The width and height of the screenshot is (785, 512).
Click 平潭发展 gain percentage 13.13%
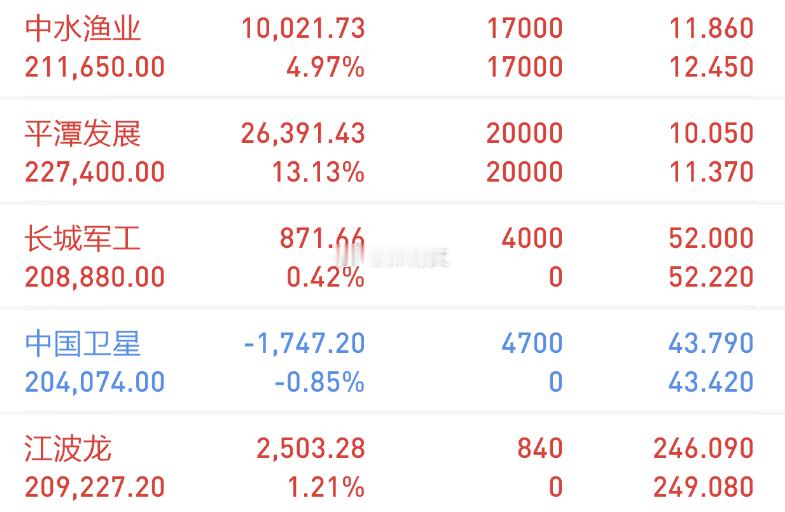[318, 172]
